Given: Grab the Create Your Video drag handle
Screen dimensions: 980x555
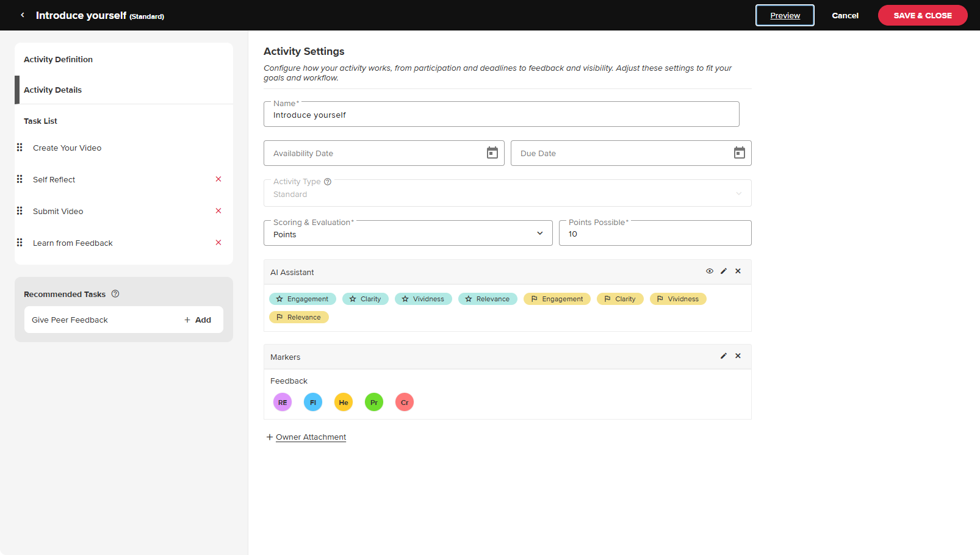Looking at the screenshot, I should pyautogui.click(x=20, y=148).
